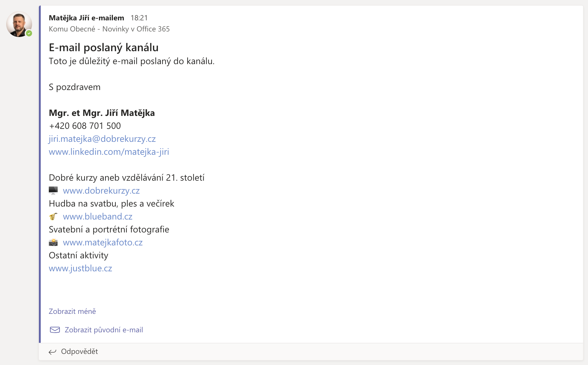Screen dimensions: 588x365
Task: Click the E-mail poslaný kanálu subject heading
Action: pyautogui.click(x=104, y=47)
